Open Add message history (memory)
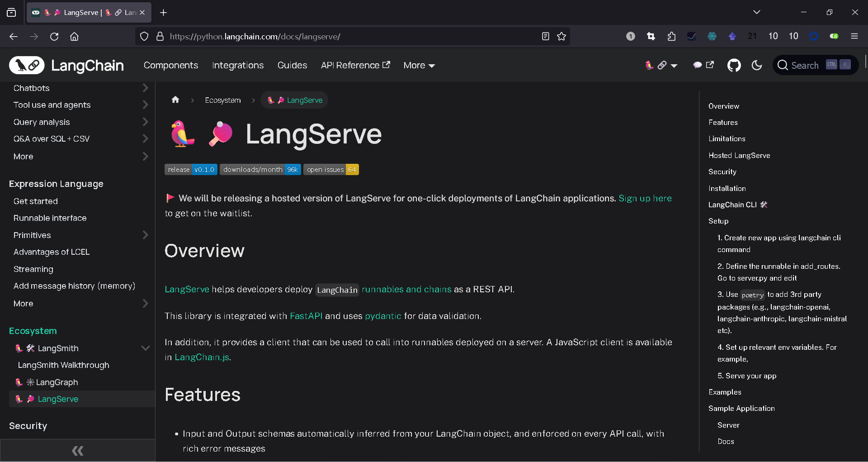 [74, 286]
